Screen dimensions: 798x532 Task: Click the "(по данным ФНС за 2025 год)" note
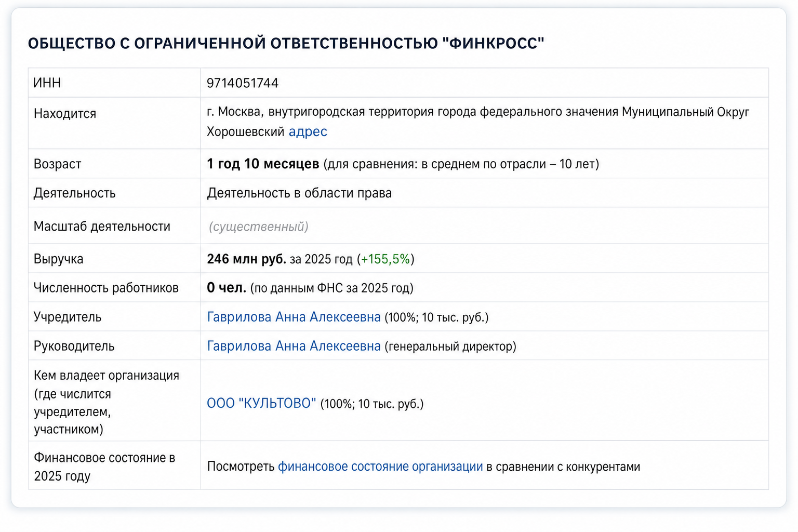[x=332, y=288]
